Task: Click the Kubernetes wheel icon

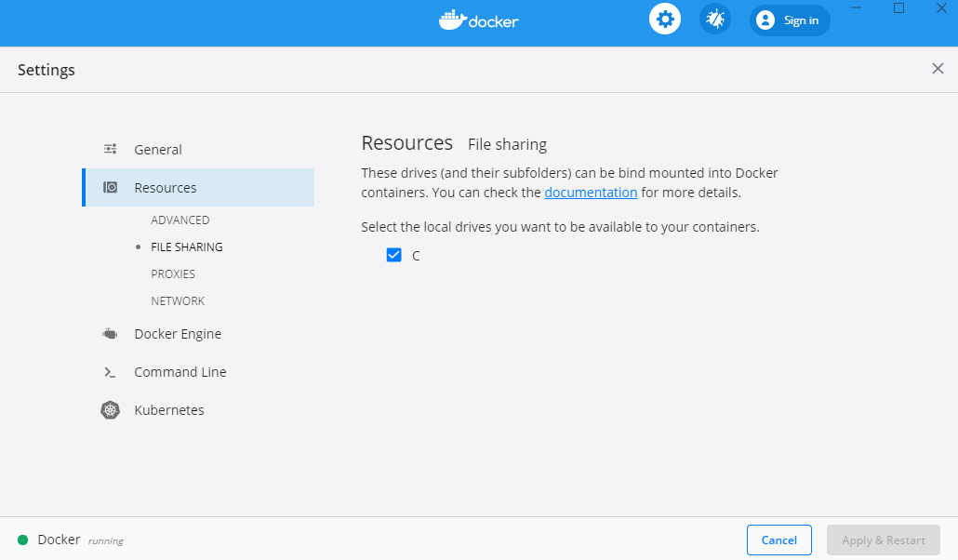Action: [x=110, y=409]
